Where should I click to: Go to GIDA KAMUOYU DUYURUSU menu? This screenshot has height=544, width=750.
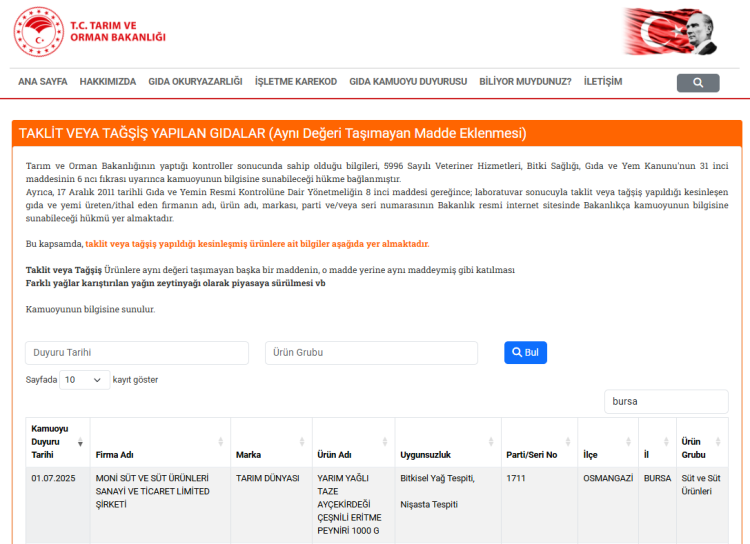click(x=408, y=82)
